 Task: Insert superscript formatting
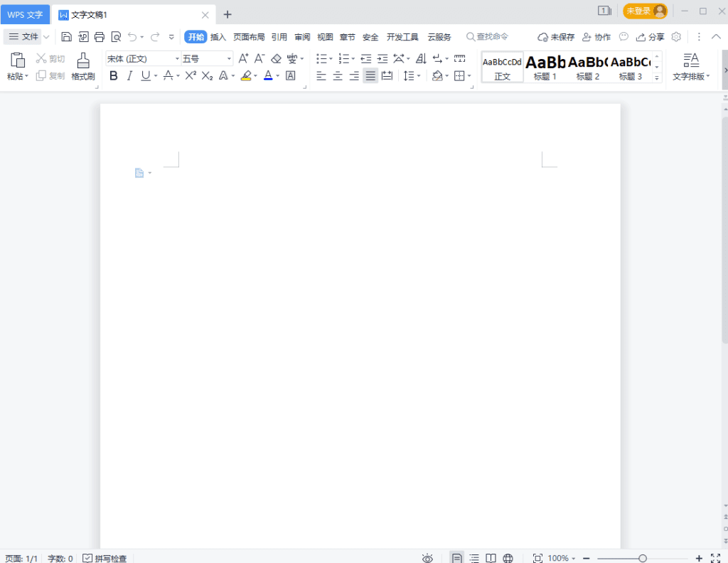pyautogui.click(x=189, y=75)
